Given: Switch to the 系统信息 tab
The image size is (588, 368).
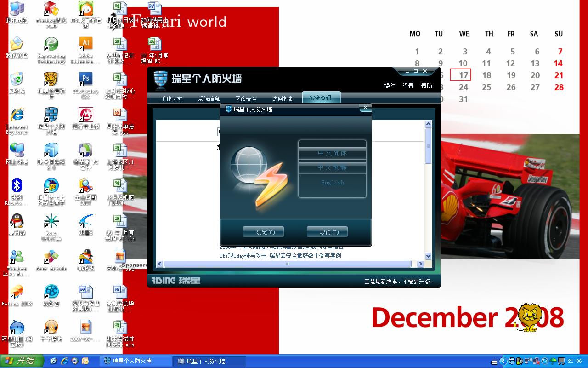Looking at the screenshot, I should [209, 98].
